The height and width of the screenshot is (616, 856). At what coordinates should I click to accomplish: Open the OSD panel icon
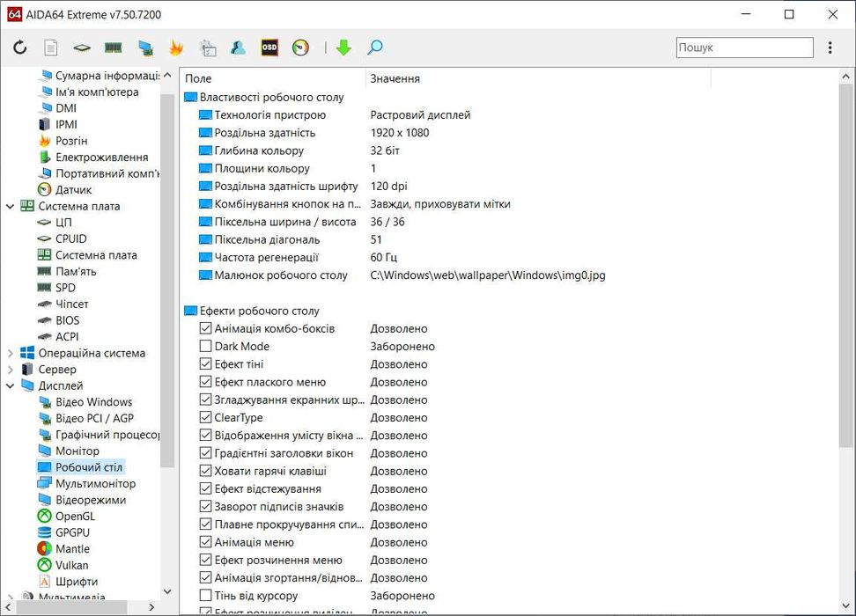coord(269,48)
